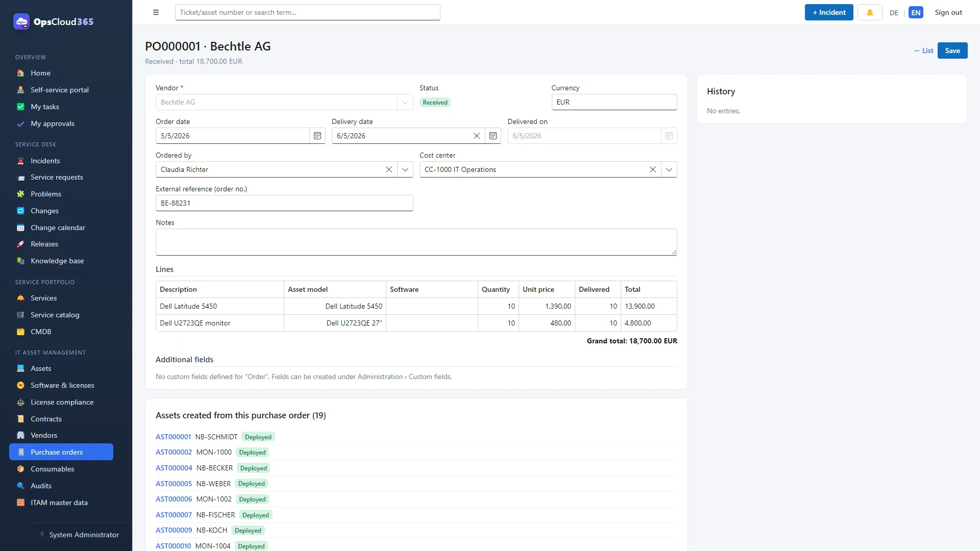Viewport: 980px width, 551px height.
Task: Click the Changes icon in the sidebar
Action: pyautogui.click(x=20, y=211)
